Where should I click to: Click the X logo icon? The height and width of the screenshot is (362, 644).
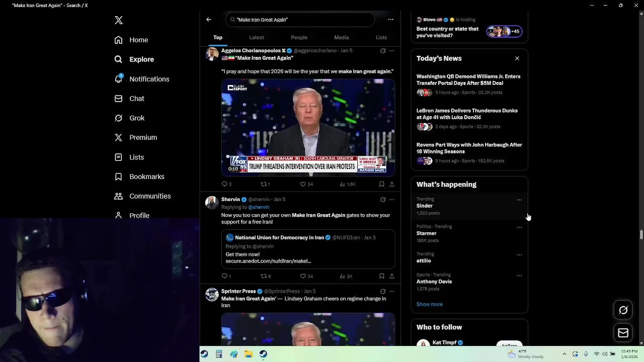tap(118, 20)
